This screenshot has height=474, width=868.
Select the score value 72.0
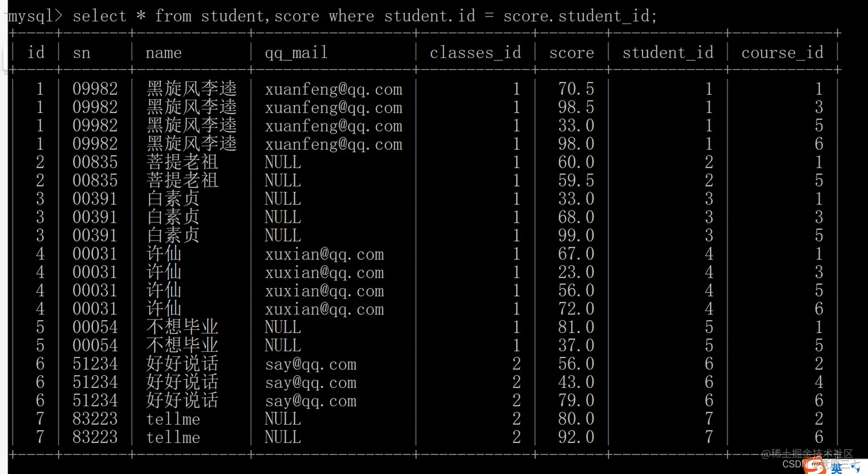(x=576, y=309)
